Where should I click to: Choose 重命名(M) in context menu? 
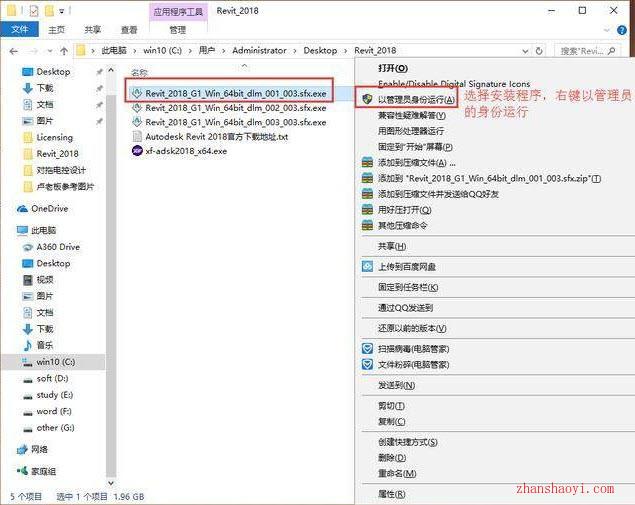pos(397,474)
